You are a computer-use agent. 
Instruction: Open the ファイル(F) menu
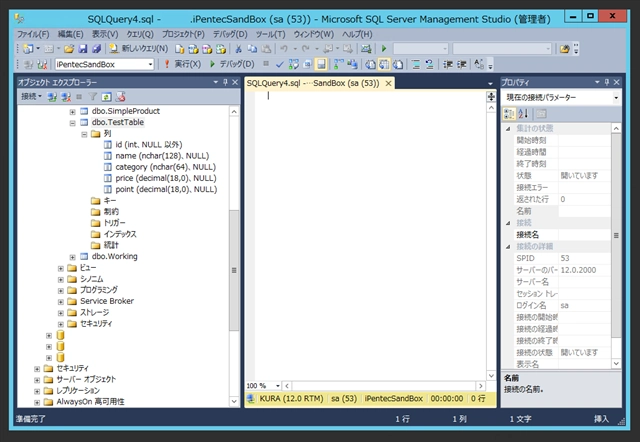click(x=33, y=34)
